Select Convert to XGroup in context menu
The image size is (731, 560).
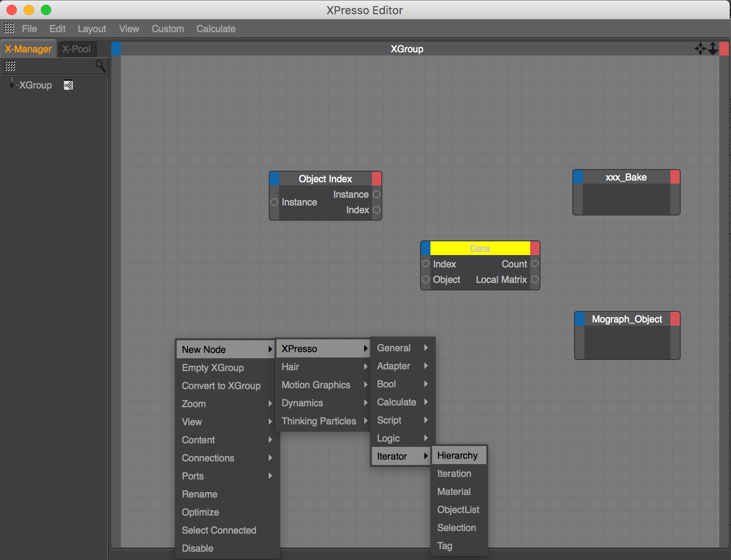point(221,386)
